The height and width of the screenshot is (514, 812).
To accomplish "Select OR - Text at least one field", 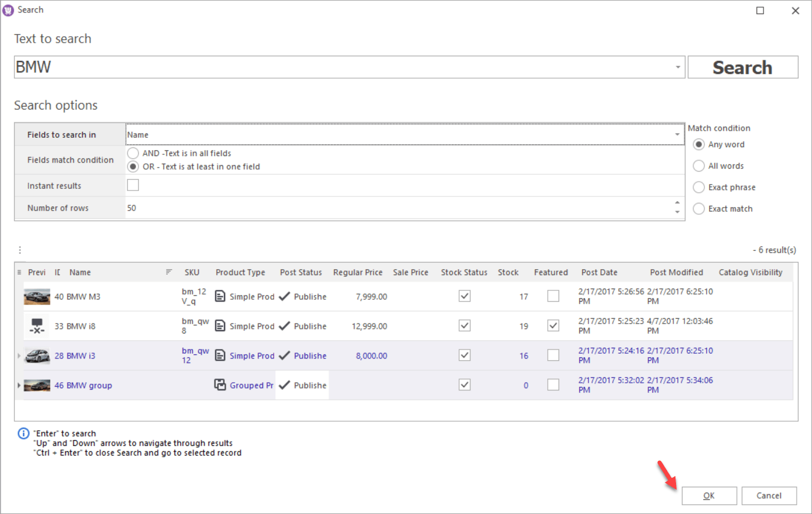I will point(133,167).
